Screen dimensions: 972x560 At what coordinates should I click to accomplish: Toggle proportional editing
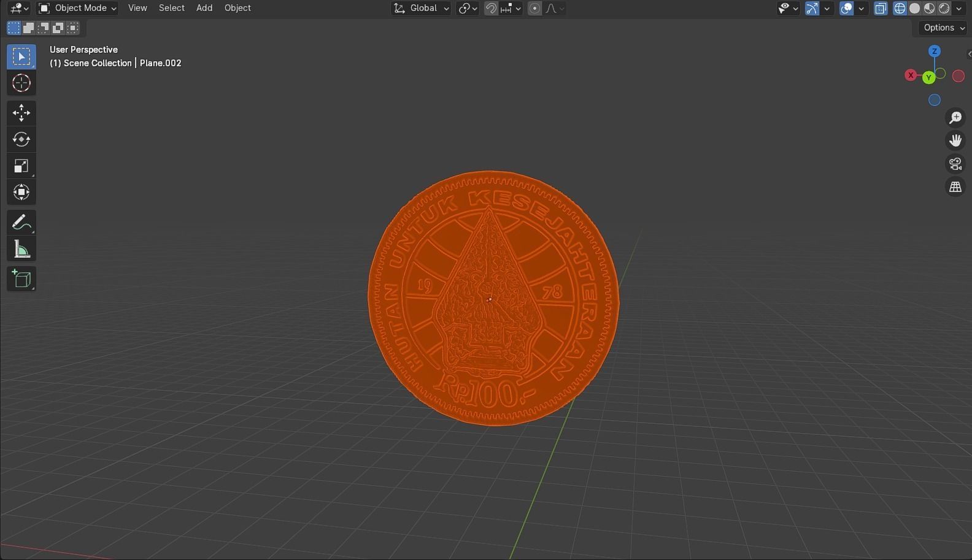pyautogui.click(x=534, y=8)
